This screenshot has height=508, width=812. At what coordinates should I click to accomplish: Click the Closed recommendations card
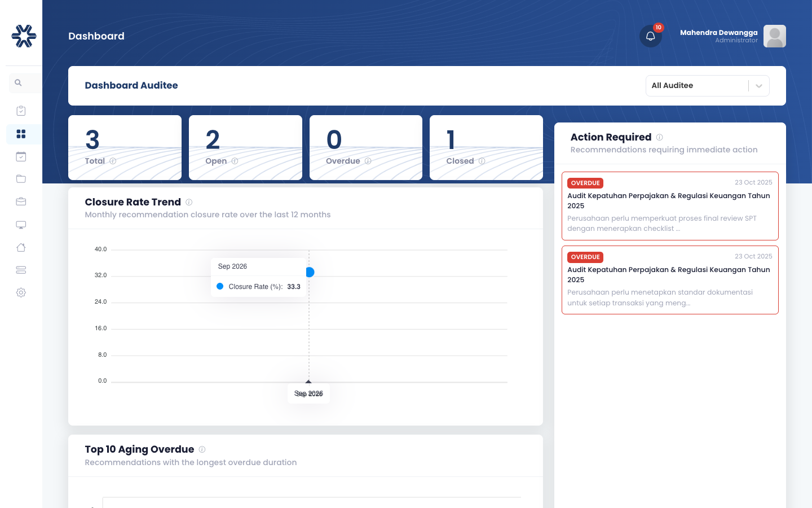point(486,148)
